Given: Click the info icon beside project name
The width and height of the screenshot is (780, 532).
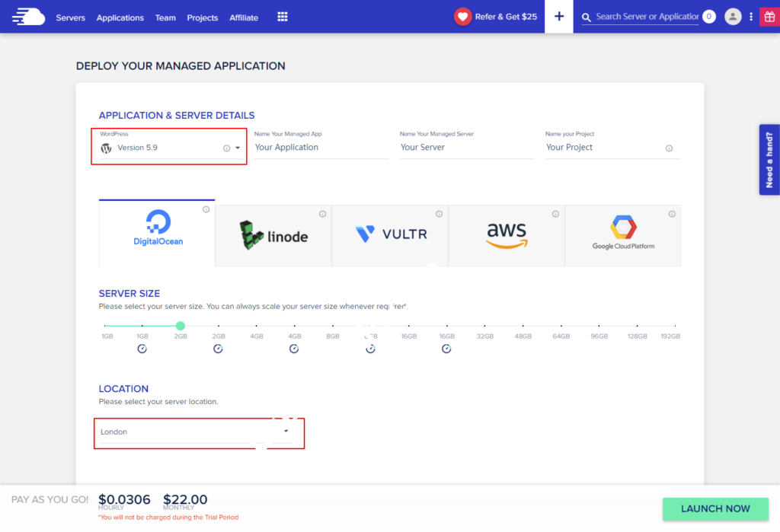Looking at the screenshot, I should click(669, 148).
